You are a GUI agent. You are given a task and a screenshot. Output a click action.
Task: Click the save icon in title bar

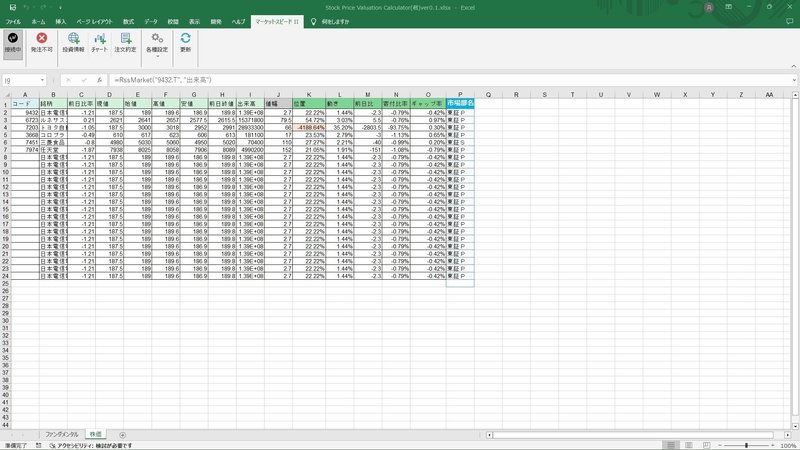click(13, 7)
